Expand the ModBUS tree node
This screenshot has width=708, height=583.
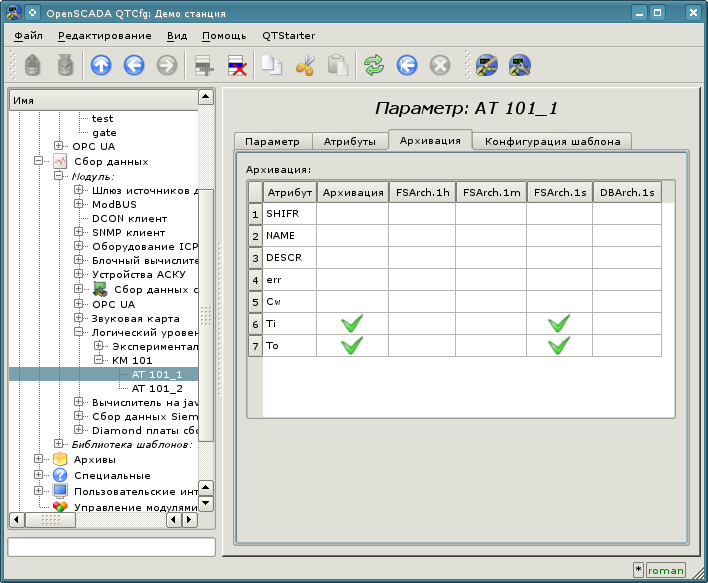click(79, 204)
